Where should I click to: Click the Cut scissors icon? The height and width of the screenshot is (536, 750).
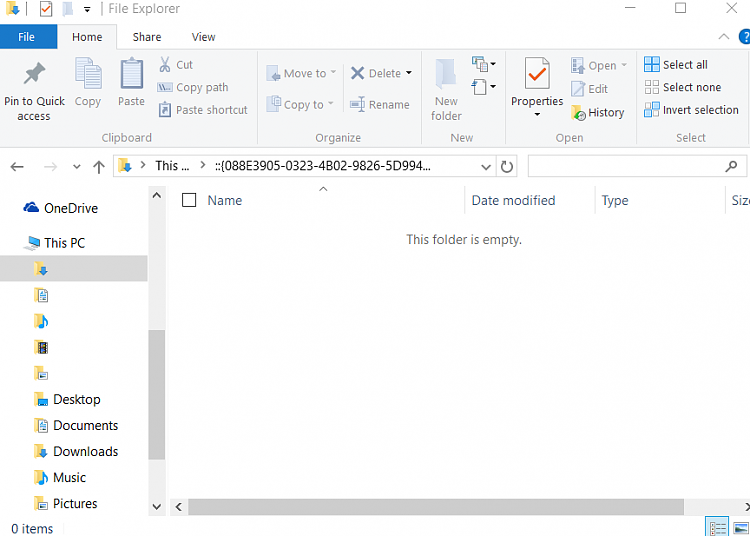tap(165, 65)
